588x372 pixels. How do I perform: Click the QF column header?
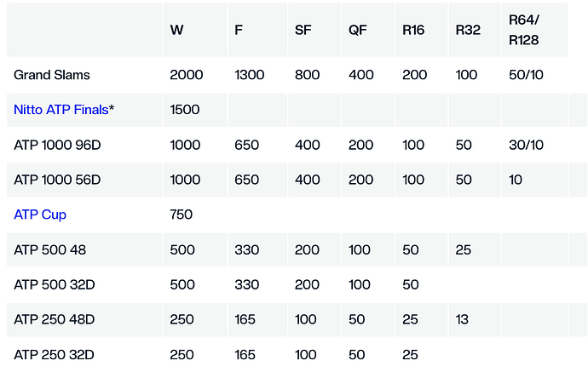pyautogui.click(x=357, y=30)
